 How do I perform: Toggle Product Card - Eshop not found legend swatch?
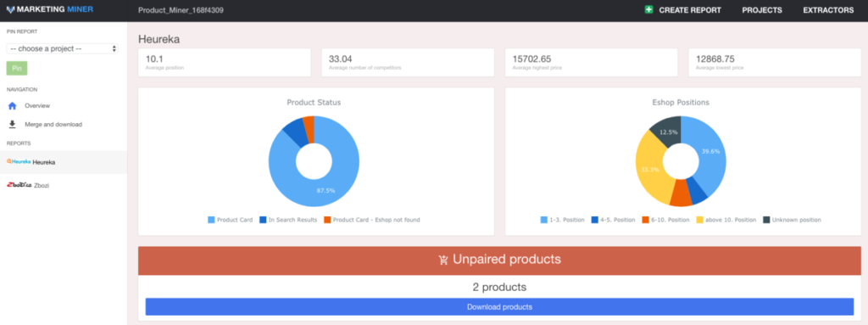[x=327, y=220]
